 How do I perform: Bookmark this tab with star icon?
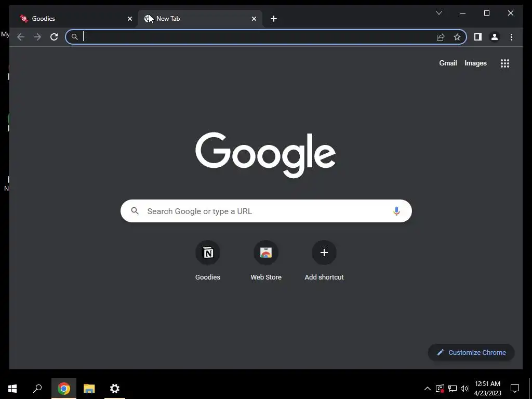click(x=457, y=37)
